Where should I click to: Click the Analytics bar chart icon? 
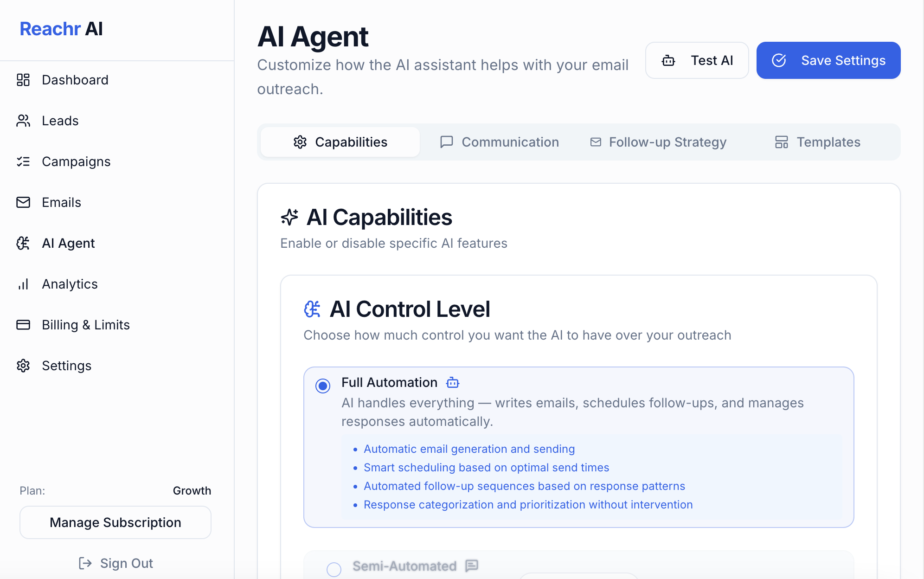click(x=23, y=284)
